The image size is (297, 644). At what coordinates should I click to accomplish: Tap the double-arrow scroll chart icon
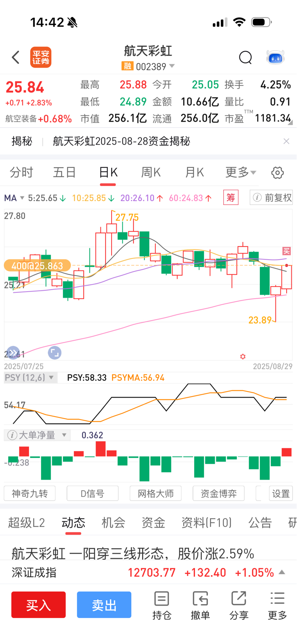coord(13,353)
